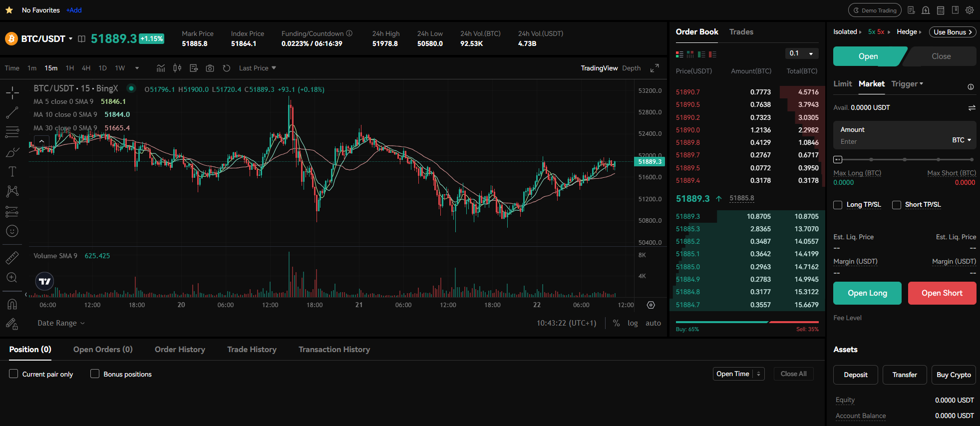Open the Last Price dropdown
Image resolution: width=980 pixels, height=426 pixels.
[257, 68]
